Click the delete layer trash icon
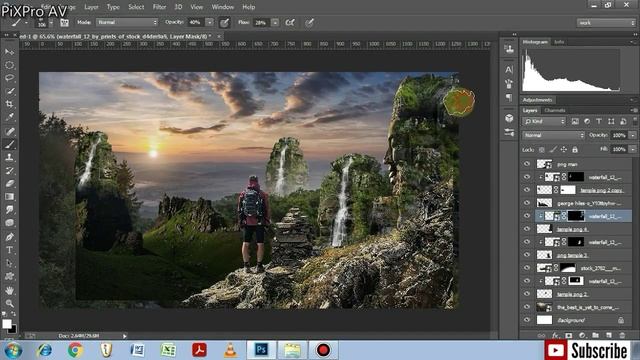 [x=622, y=336]
